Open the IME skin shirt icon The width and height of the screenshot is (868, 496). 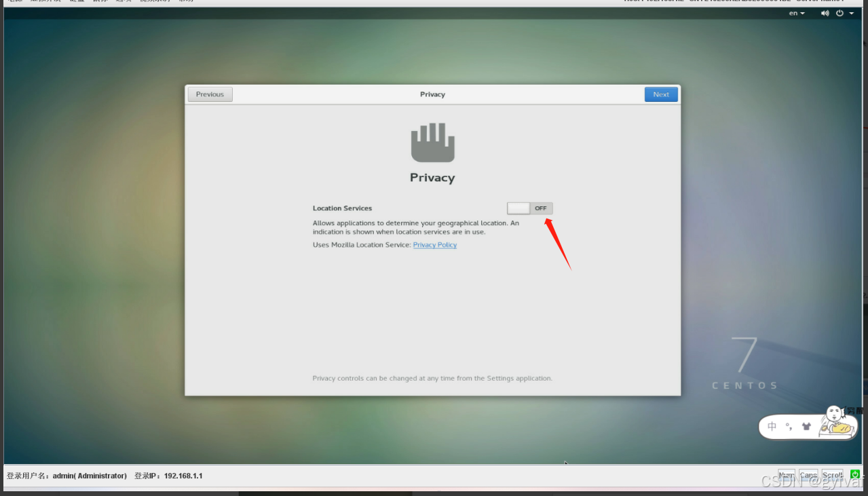[x=806, y=427]
